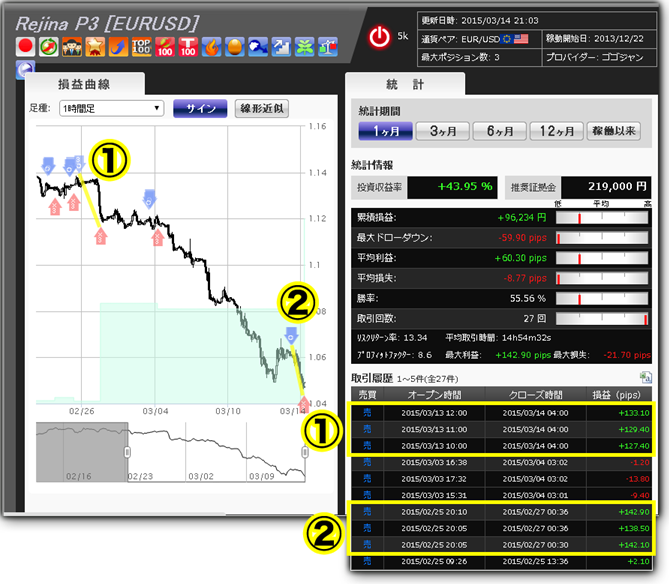Click the left range slider handle on mini chart
This screenshot has width=669, height=584.
(127, 452)
